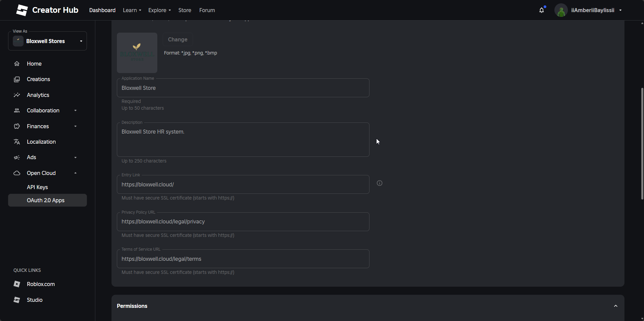Open the notifications bell
Screen dimensions: 644x321
(542, 10)
